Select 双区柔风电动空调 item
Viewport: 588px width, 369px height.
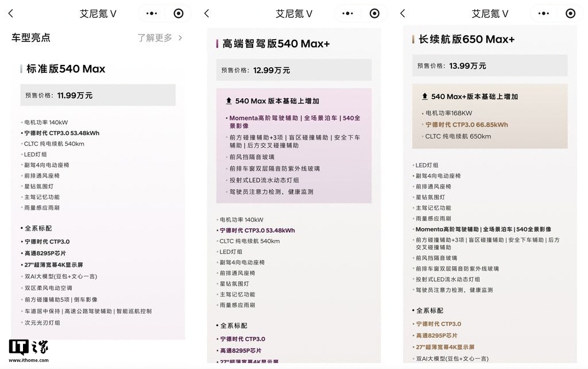pyautogui.click(x=48, y=288)
